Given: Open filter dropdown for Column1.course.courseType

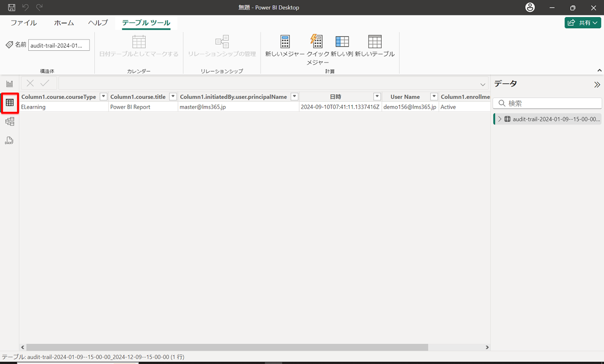Looking at the screenshot, I should click(104, 96).
